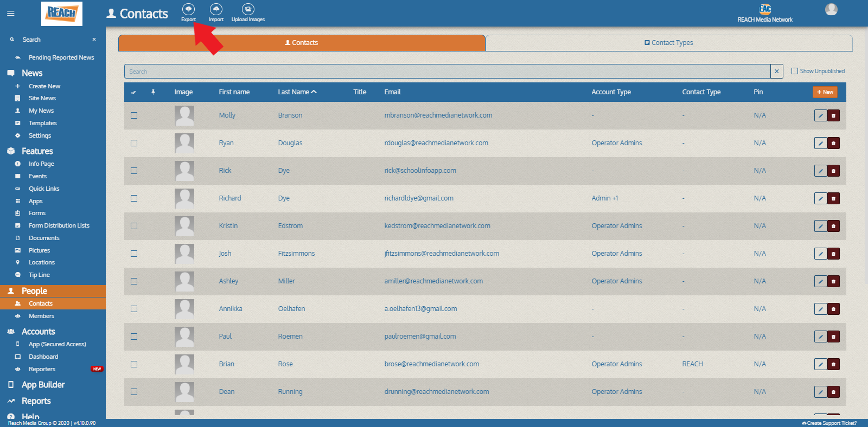Expand the Reports section

point(36,401)
